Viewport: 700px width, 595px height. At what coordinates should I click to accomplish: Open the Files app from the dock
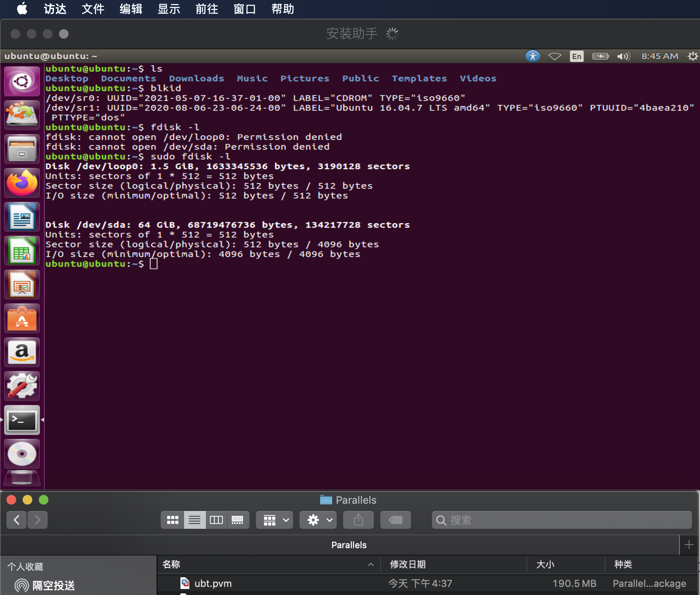click(x=22, y=149)
